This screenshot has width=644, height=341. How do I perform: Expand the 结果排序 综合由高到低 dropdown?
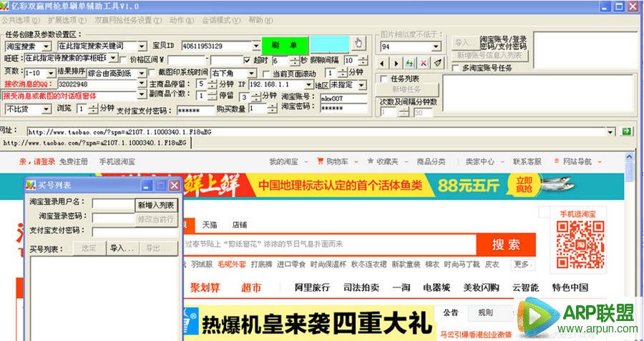click(x=142, y=74)
